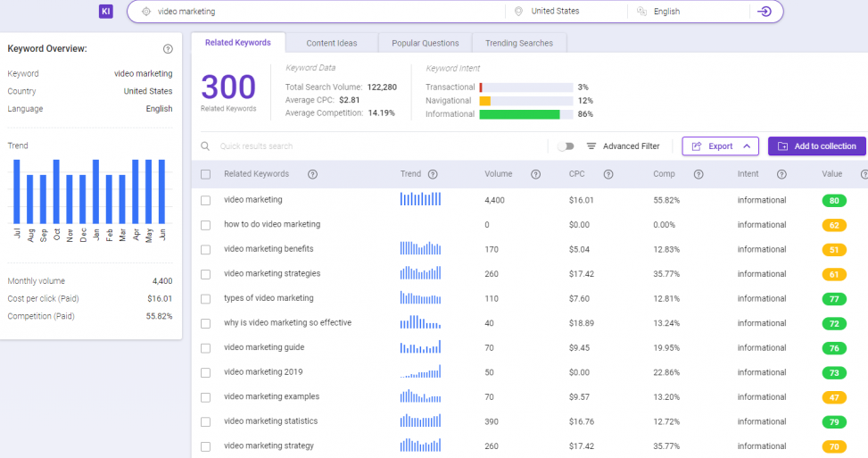The image size is (868, 458).
Task: Click the 22.86% competition value
Action: tap(666, 372)
